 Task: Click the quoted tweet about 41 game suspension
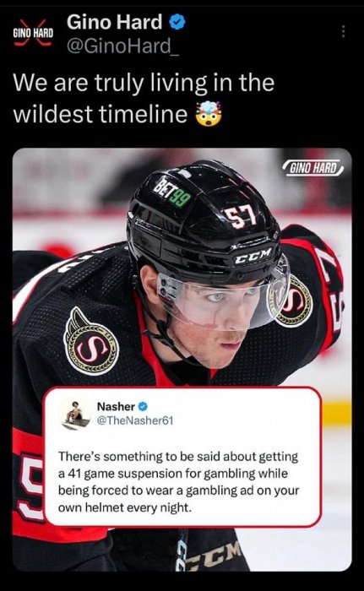pyautogui.click(x=182, y=457)
